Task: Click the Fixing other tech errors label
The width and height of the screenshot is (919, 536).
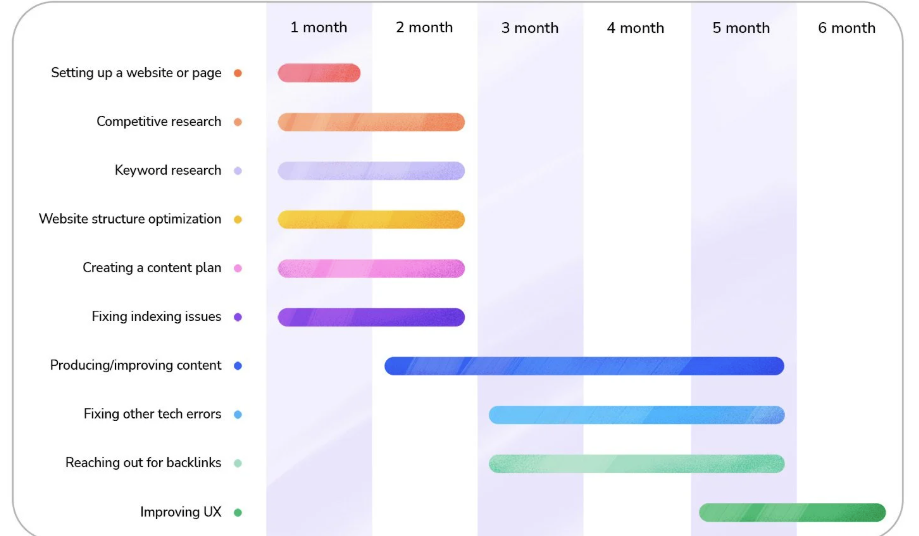Action: pyautogui.click(x=152, y=414)
